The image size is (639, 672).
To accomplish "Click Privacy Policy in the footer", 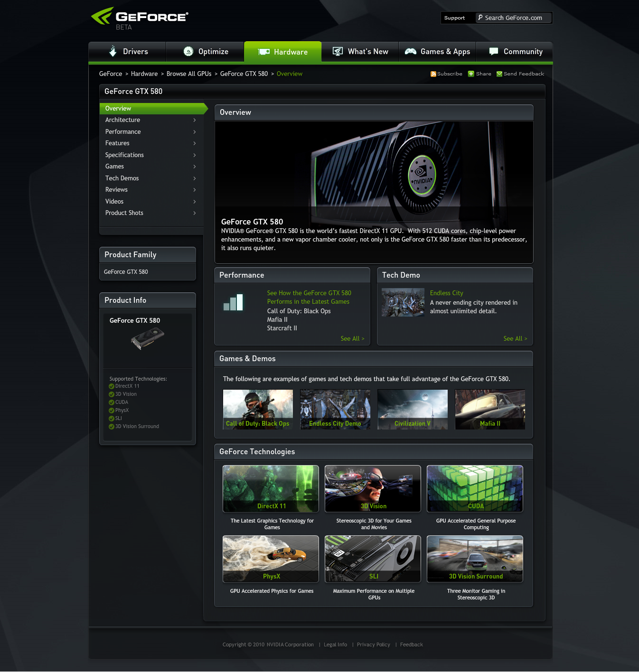I will 373,645.
